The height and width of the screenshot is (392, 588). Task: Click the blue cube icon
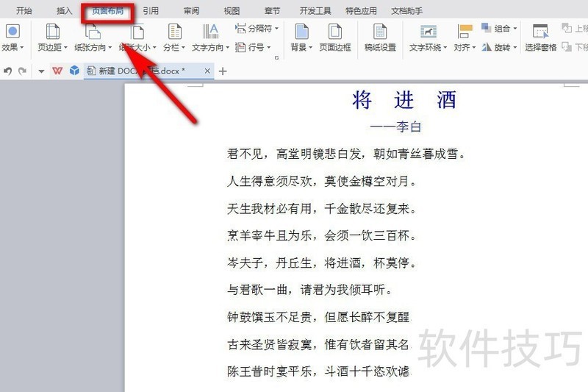(x=74, y=71)
